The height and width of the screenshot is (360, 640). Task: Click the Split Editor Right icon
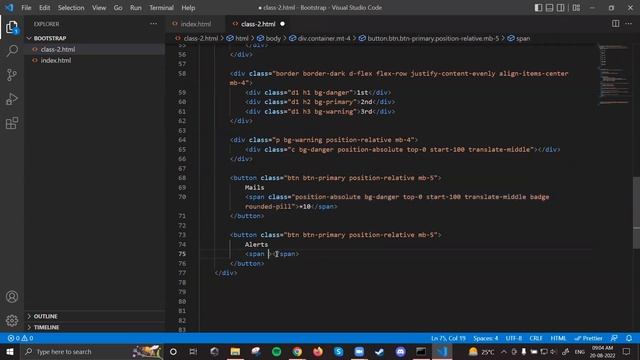[x=616, y=24]
